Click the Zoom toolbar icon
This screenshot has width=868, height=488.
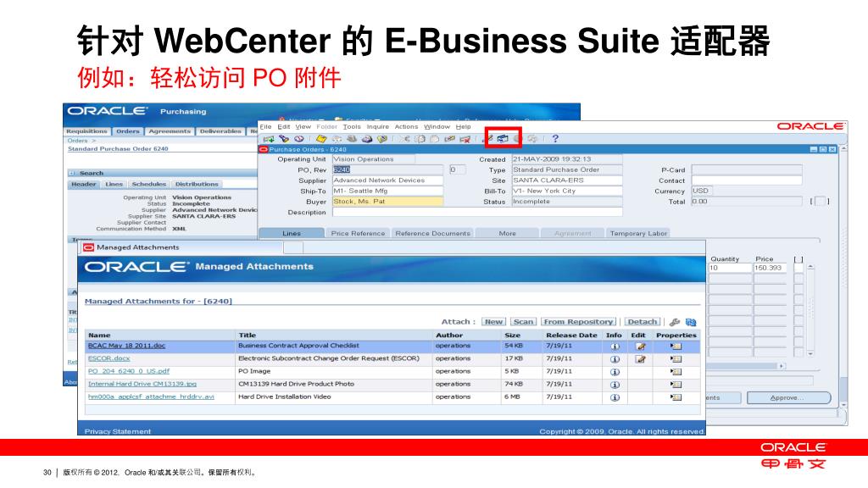[x=503, y=139]
